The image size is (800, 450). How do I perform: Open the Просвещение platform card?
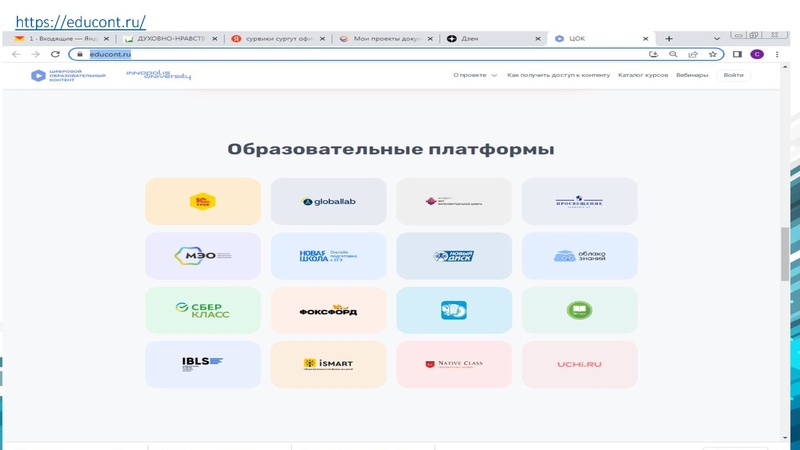click(580, 202)
